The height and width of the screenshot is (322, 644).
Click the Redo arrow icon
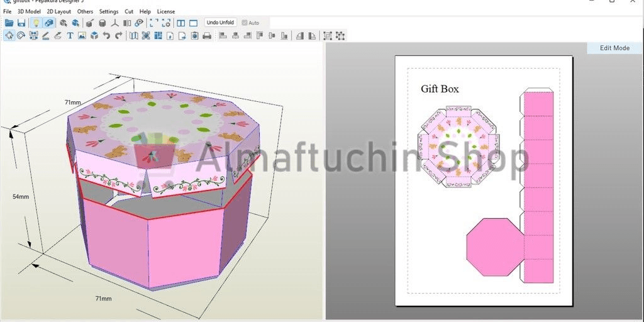[119, 36]
